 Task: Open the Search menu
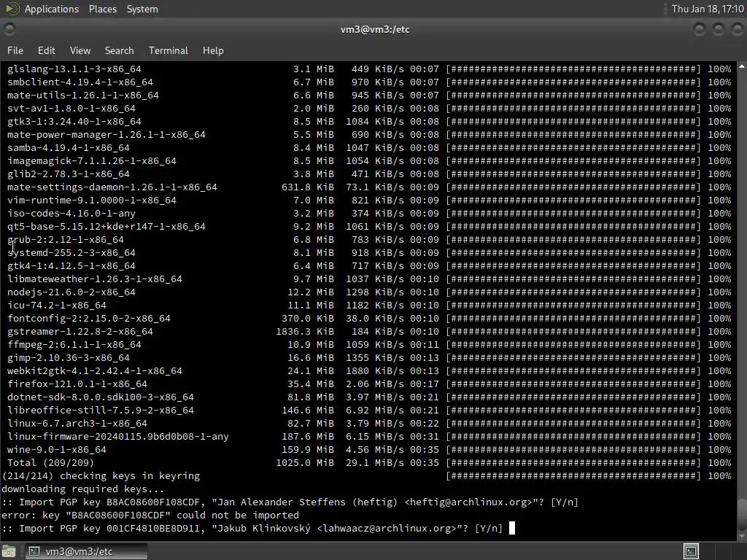click(x=119, y=50)
